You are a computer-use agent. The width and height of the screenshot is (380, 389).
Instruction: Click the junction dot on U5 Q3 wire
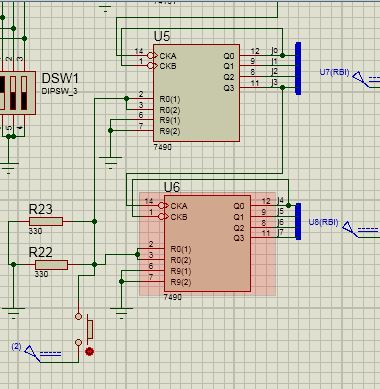(x=282, y=88)
